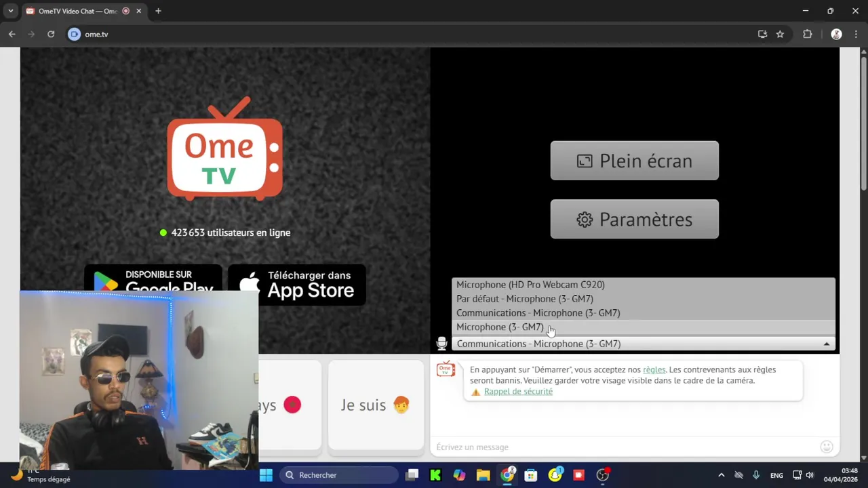Click the 423 653 utilisateurs en ligne text
This screenshot has width=868, height=488.
pyautogui.click(x=231, y=232)
